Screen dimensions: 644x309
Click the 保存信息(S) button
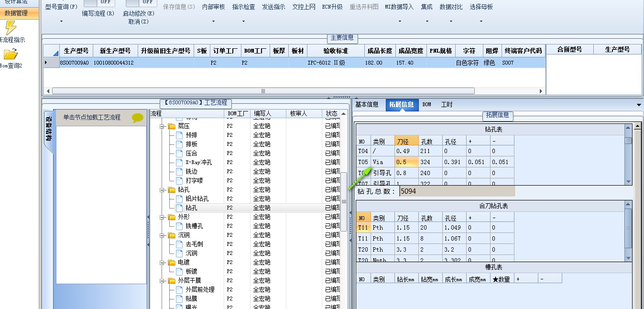pyautogui.click(x=179, y=7)
